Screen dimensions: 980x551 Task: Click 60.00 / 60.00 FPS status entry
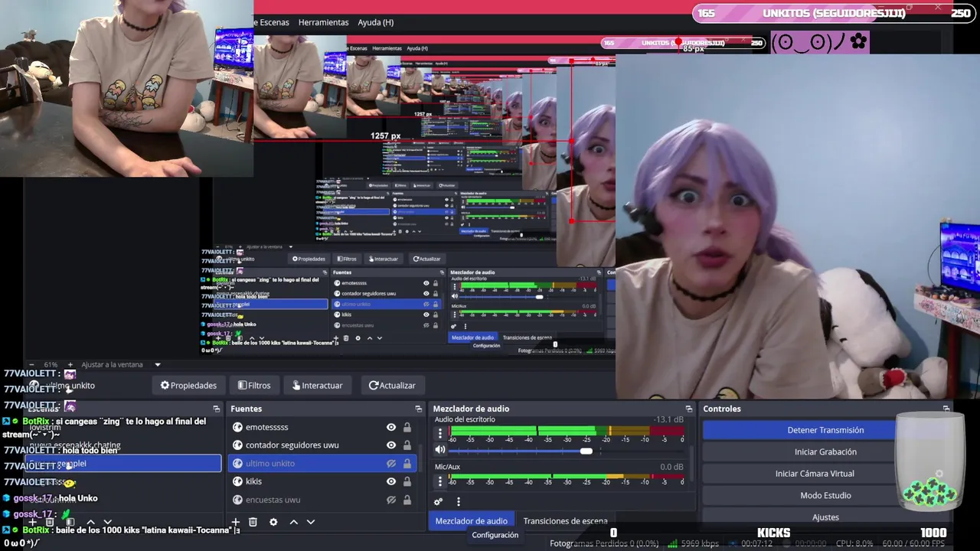pos(913,543)
